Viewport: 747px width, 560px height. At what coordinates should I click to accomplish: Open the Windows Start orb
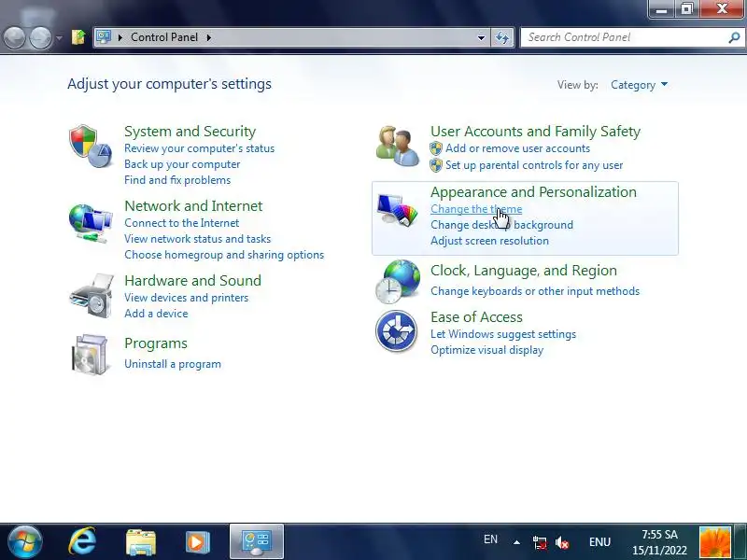coord(25,542)
